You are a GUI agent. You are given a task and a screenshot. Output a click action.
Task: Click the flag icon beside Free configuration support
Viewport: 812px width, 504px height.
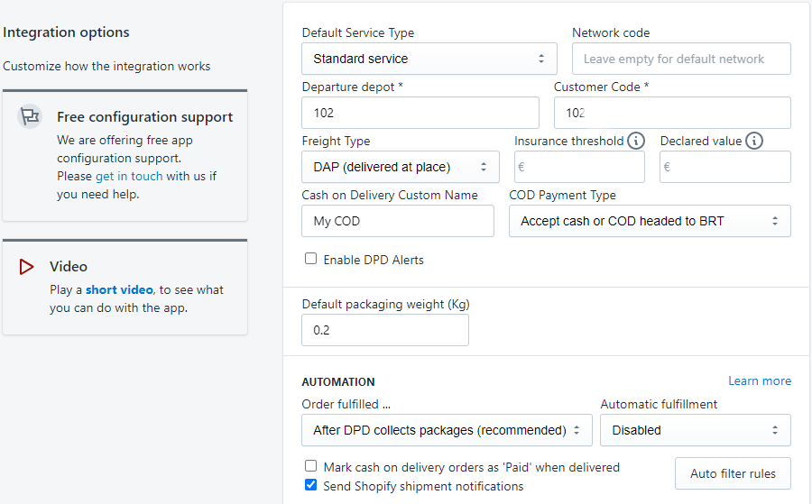pos(30,116)
